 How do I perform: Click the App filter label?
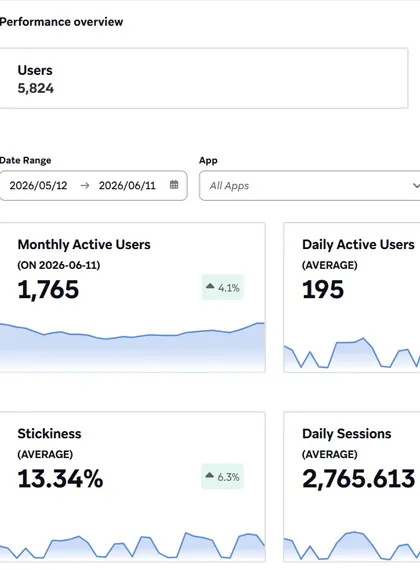click(208, 160)
